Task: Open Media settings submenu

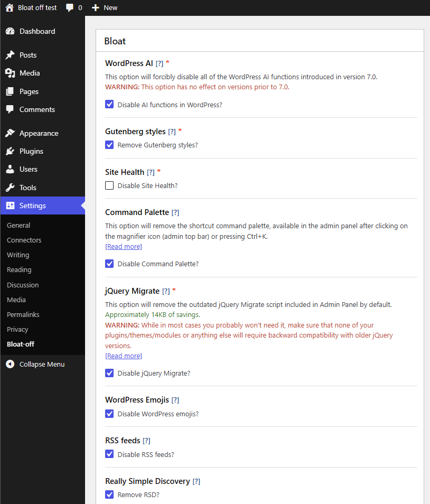Action: tap(16, 300)
